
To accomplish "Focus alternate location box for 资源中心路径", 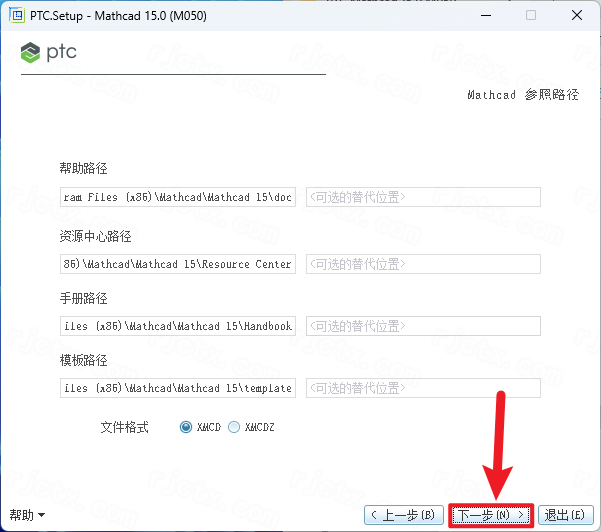I will [x=422, y=264].
